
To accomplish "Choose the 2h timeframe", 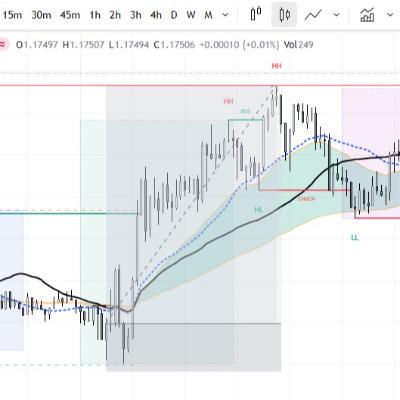I will [x=115, y=15].
